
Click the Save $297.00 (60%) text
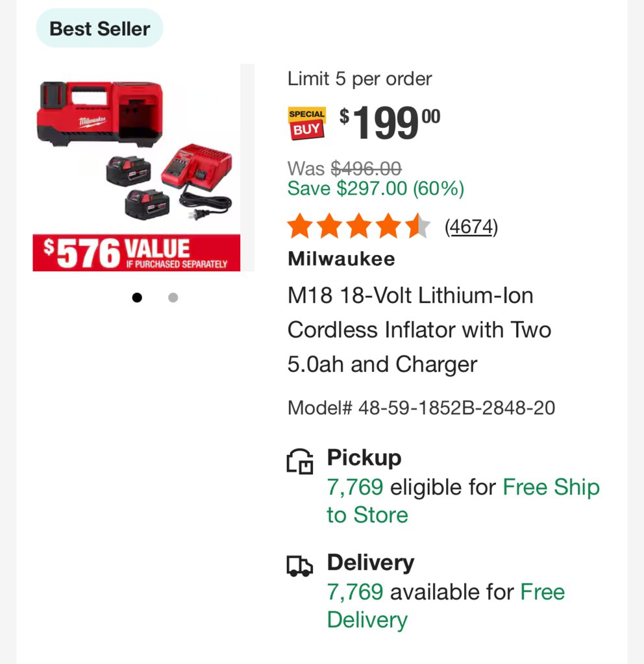click(376, 188)
